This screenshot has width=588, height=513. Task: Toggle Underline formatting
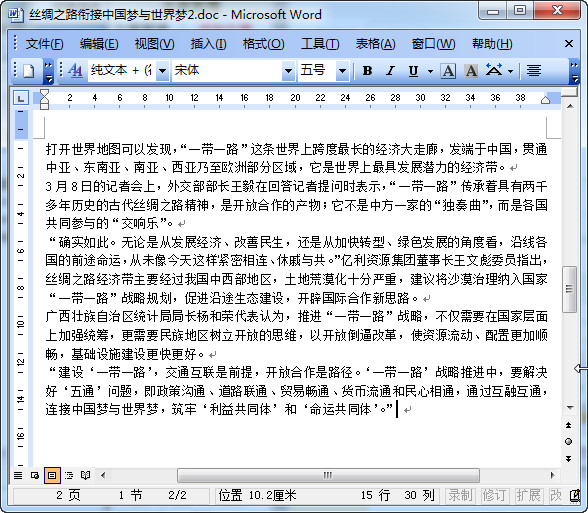413,71
